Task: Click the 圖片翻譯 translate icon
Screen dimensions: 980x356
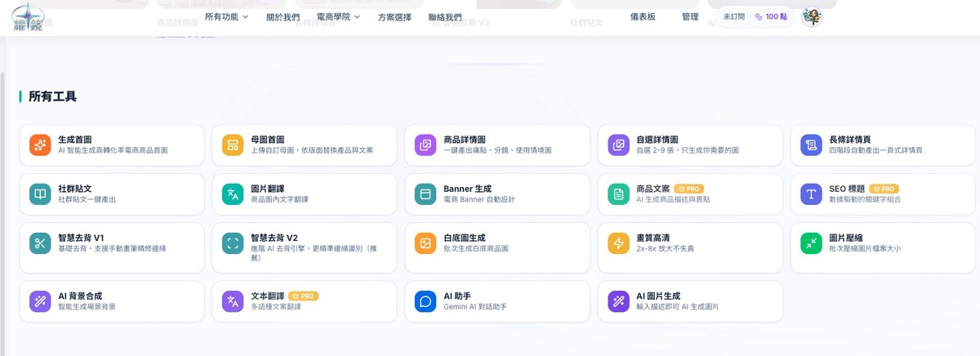Action: point(233,194)
